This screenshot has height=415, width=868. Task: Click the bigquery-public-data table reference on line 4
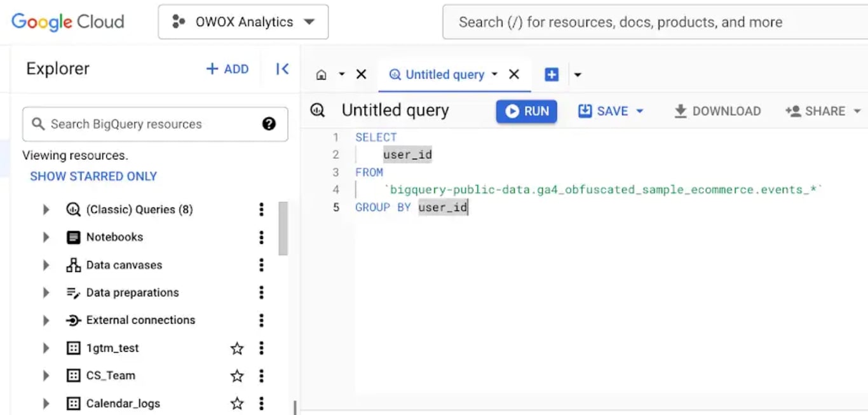click(604, 189)
